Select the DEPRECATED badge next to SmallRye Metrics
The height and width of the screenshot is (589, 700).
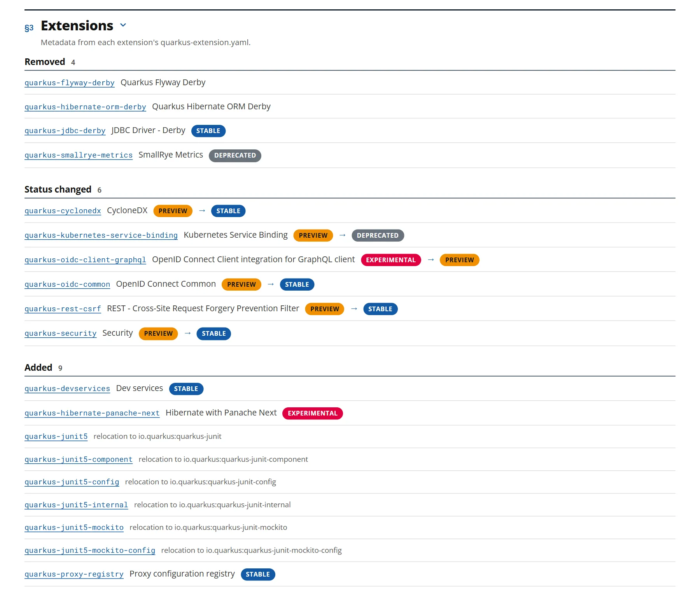click(235, 156)
